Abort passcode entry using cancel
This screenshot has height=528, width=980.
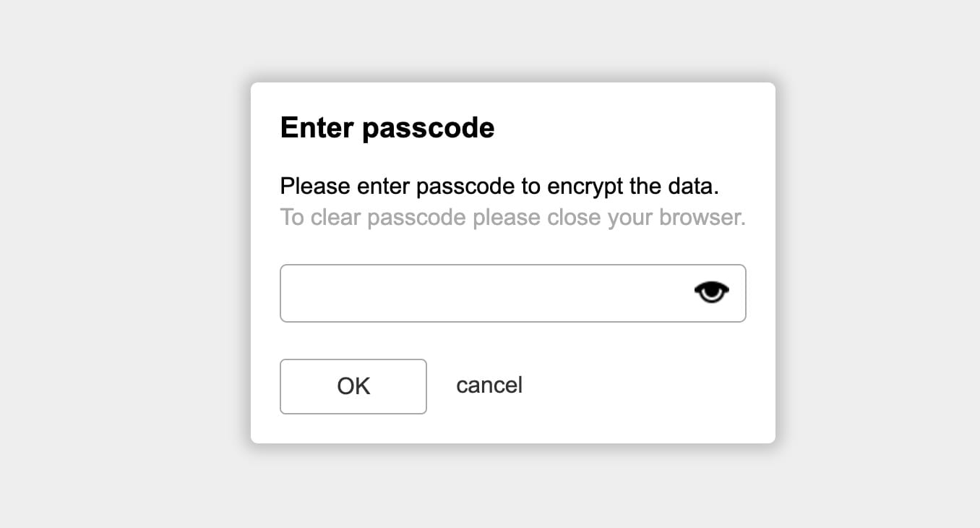point(489,385)
